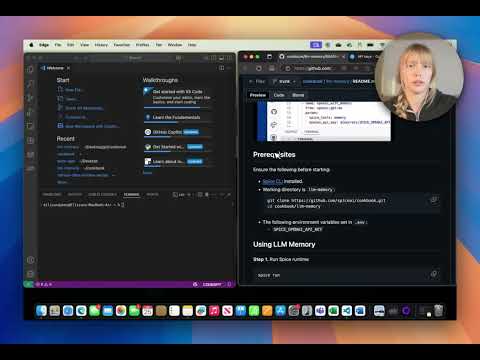Viewport: 480px width, 360px height.
Task: Open the Music app from the Dock
Action: (214, 311)
